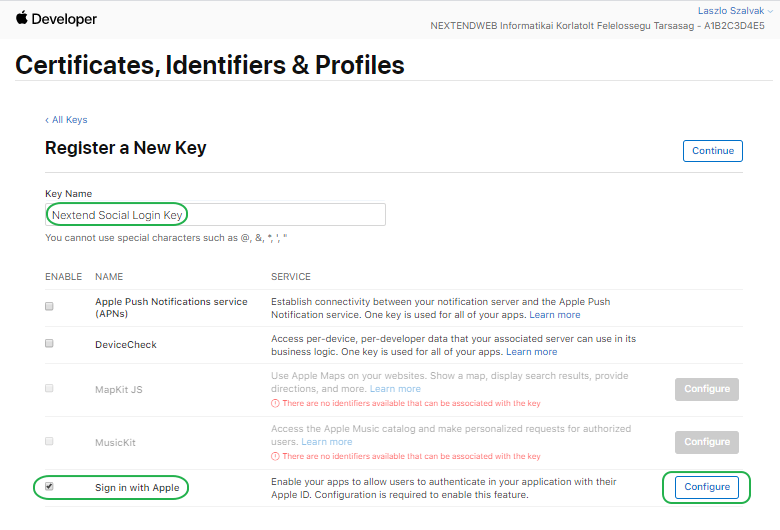Open Learn more link for DeviceCheck
This screenshot has width=780, height=530.
click(x=531, y=352)
